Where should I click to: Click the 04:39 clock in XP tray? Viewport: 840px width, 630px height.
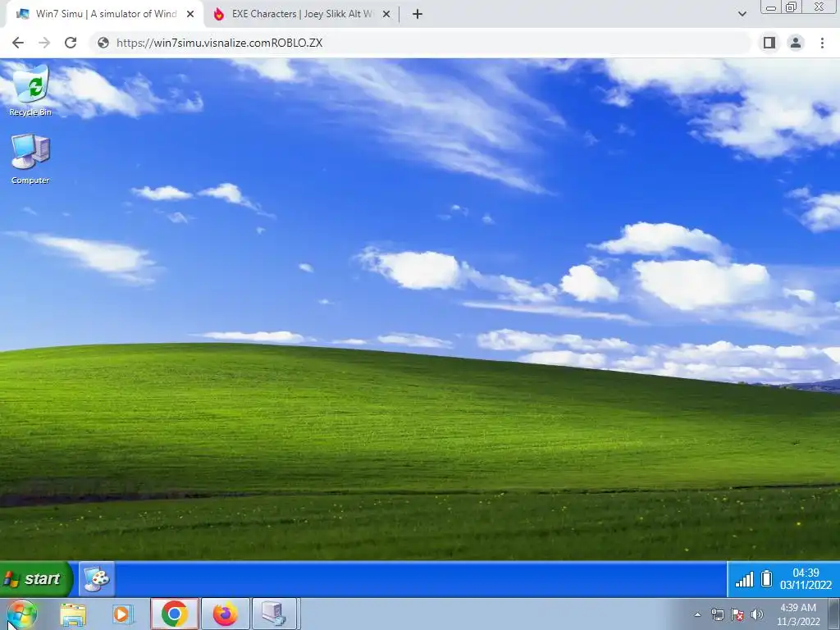pyautogui.click(x=806, y=579)
